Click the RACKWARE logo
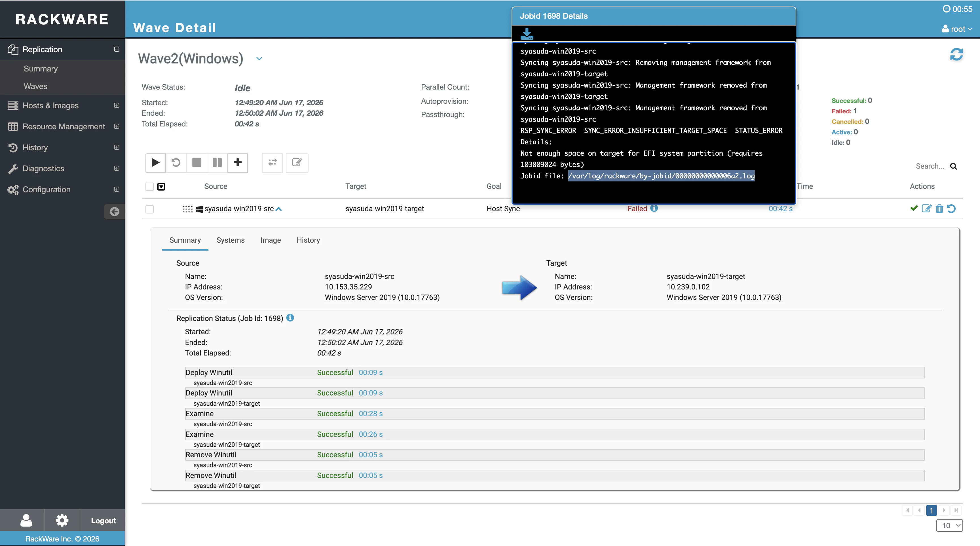This screenshot has width=980, height=546. [x=62, y=19]
